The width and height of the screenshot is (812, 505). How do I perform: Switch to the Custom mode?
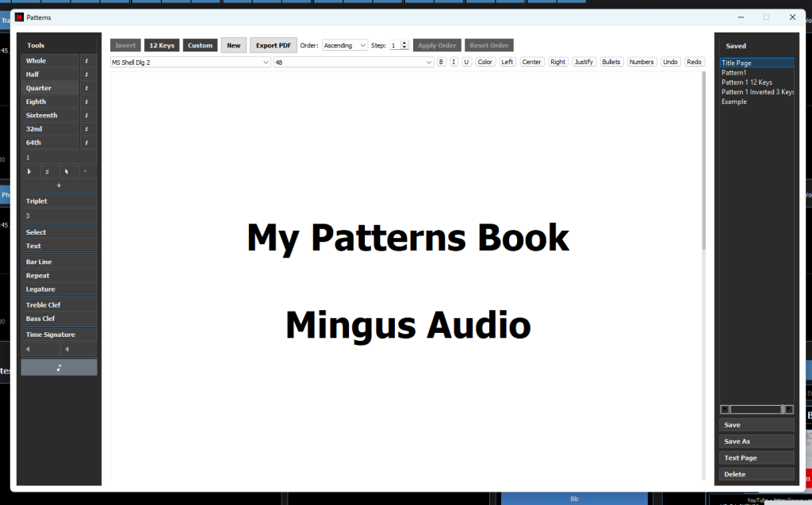pos(200,45)
